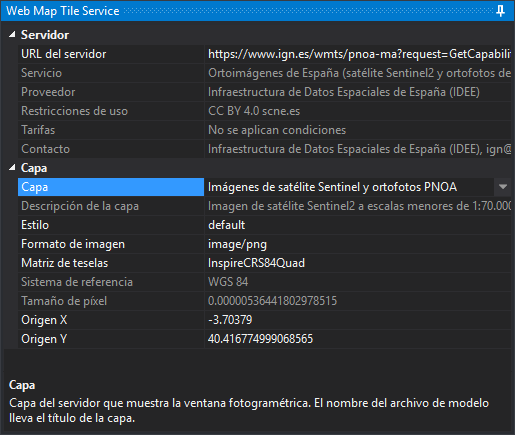Viewport: 515px width, 435px height.
Task: Select the 'Origen X' label
Action: (x=44, y=320)
